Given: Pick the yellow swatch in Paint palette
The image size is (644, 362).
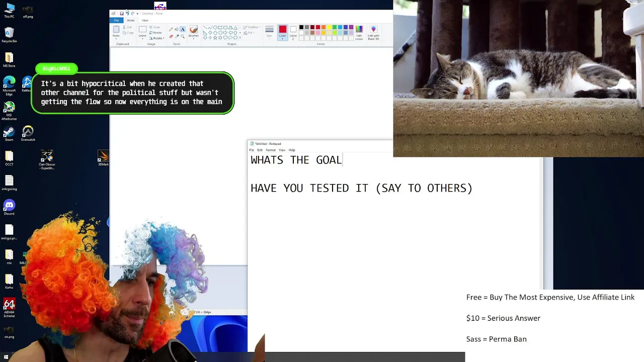Looking at the screenshot, I should pos(329,27).
